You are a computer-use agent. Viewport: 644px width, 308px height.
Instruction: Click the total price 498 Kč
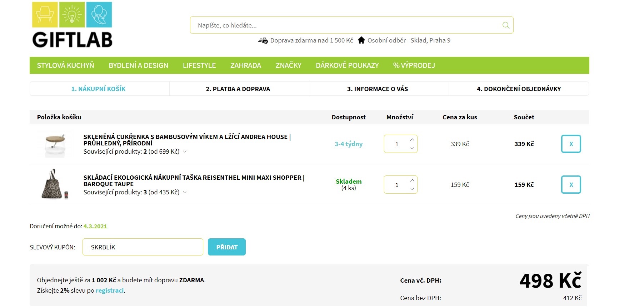click(550, 280)
